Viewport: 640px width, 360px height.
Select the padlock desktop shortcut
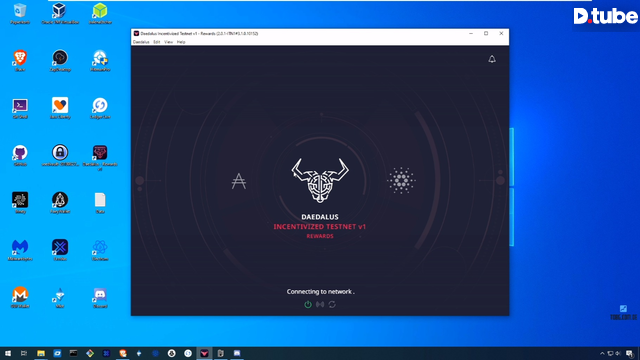(x=60, y=156)
